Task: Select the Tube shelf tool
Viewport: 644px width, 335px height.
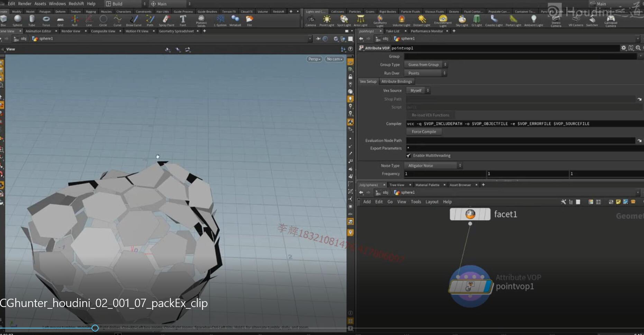Action: coord(32,20)
